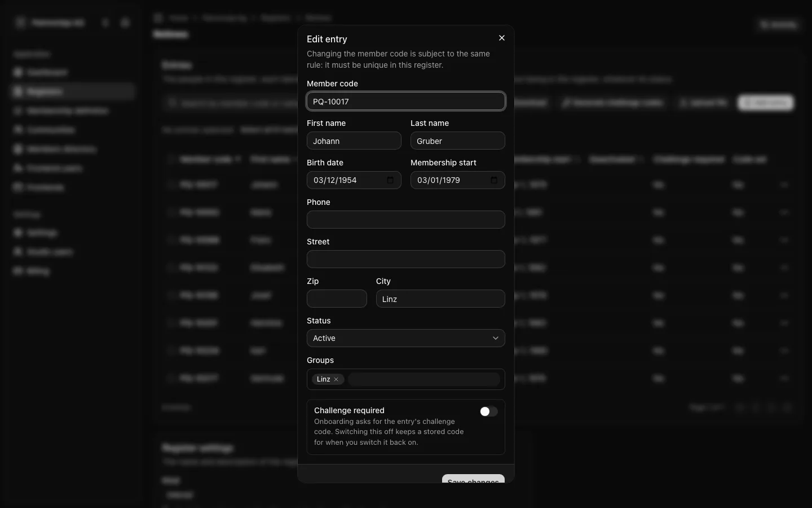The width and height of the screenshot is (812, 508).
Task: Open the Status dropdown
Action: (x=406, y=338)
